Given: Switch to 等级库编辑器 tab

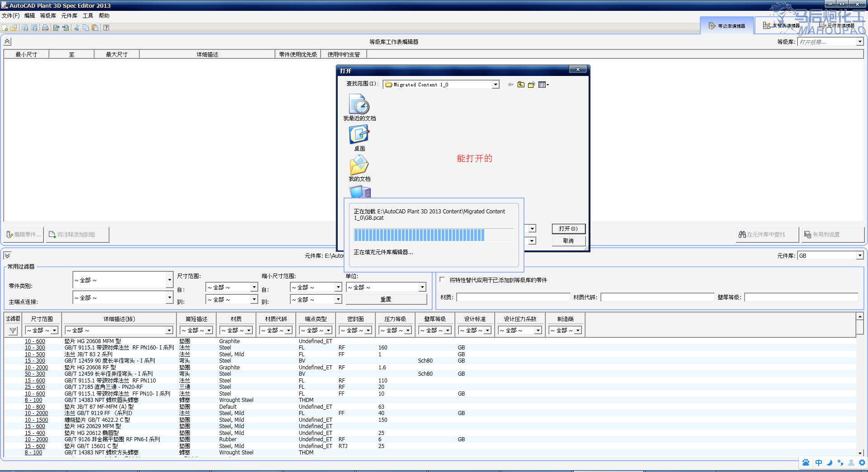Looking at the screenshot, I should [727, 26].
